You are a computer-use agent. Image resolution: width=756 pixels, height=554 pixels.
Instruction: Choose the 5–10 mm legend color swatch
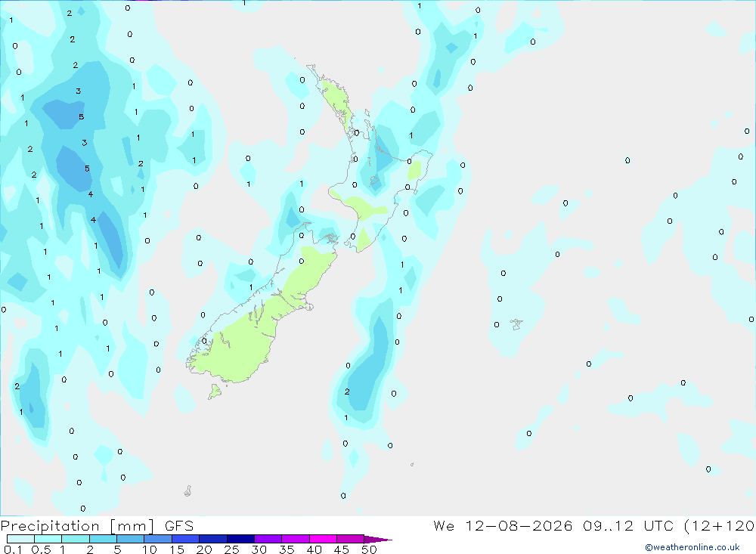(x=131, y=539)
